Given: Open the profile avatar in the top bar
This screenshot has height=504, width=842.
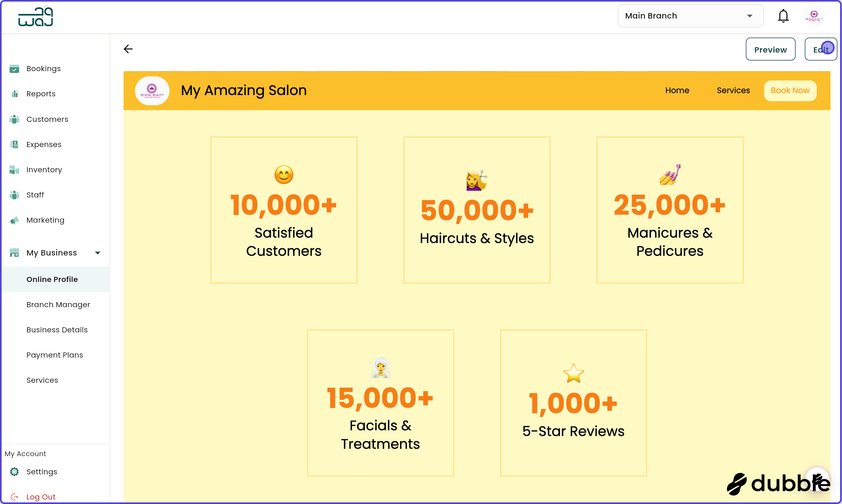Looking at the screenshot, I should pos(814,16).
